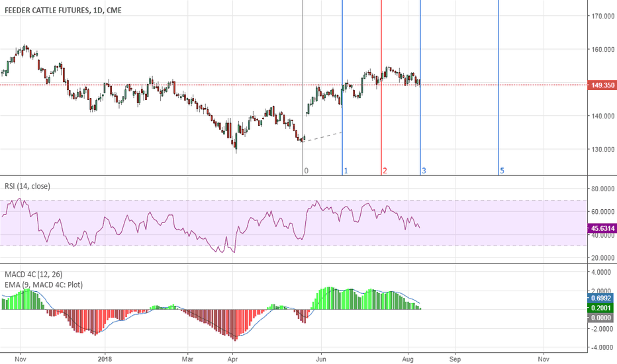
Task: Click blue cycle line label 1
Action: [346, 171]
